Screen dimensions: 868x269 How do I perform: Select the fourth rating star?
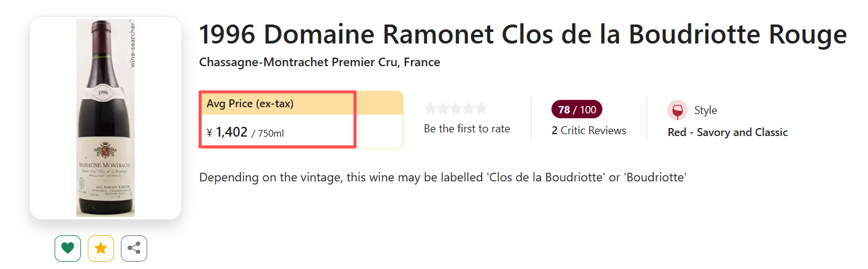(x=469, y=109)
